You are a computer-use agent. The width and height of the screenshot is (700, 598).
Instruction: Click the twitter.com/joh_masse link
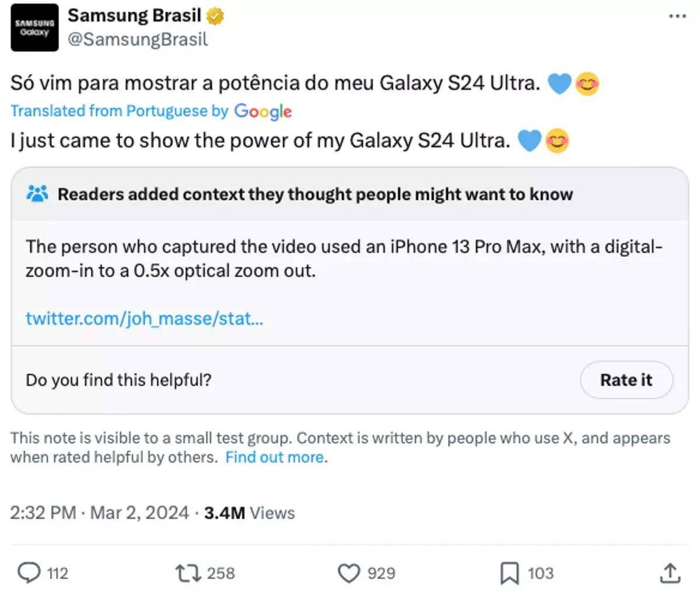click(x=143, y=319)
